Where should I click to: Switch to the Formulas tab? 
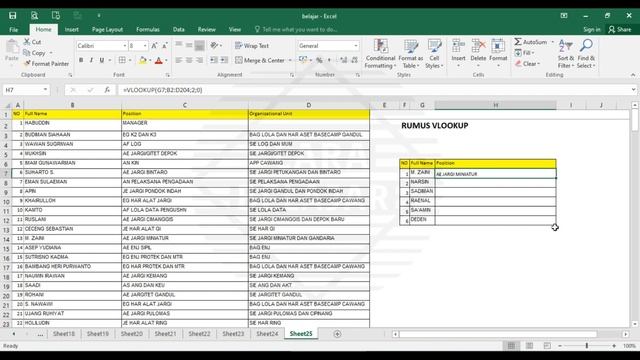[x=148, y=29]
